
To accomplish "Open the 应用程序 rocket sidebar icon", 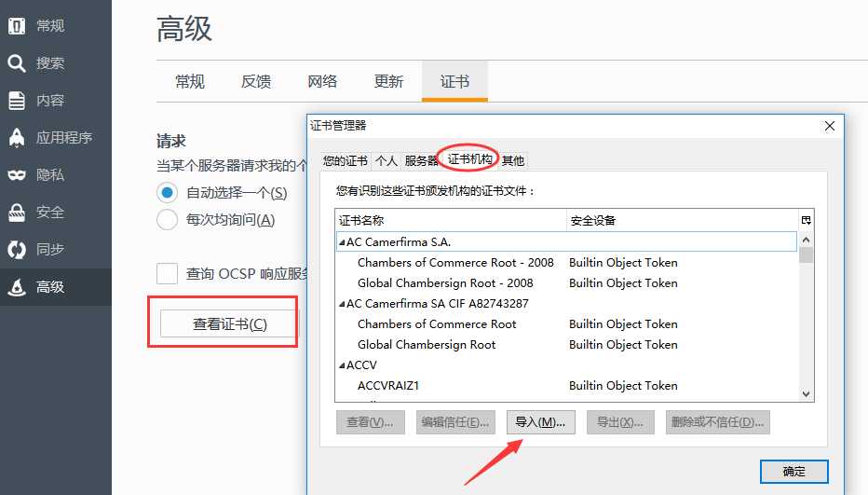I will coord(17,137).
